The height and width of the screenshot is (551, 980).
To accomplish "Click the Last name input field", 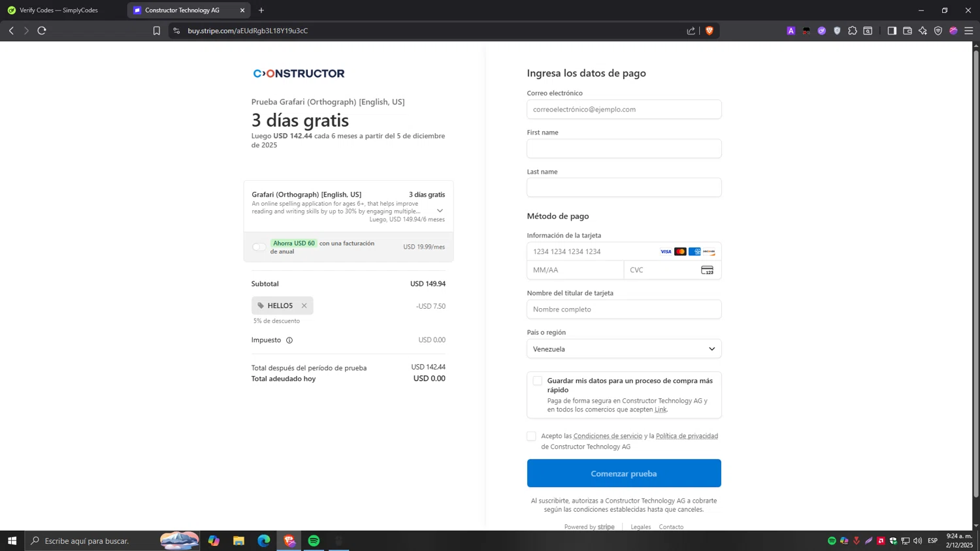I will coord(624,187).
